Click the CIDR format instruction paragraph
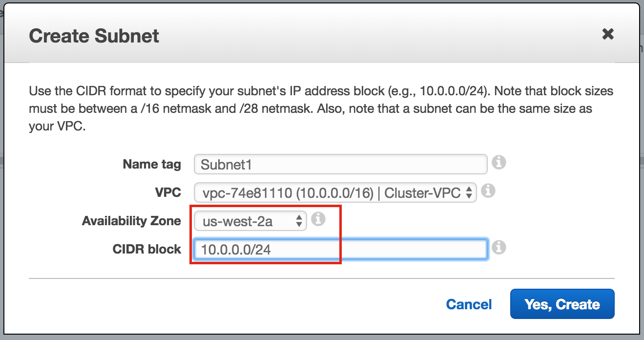This screenshot has width=644, height=340. (x=321, y=109)
